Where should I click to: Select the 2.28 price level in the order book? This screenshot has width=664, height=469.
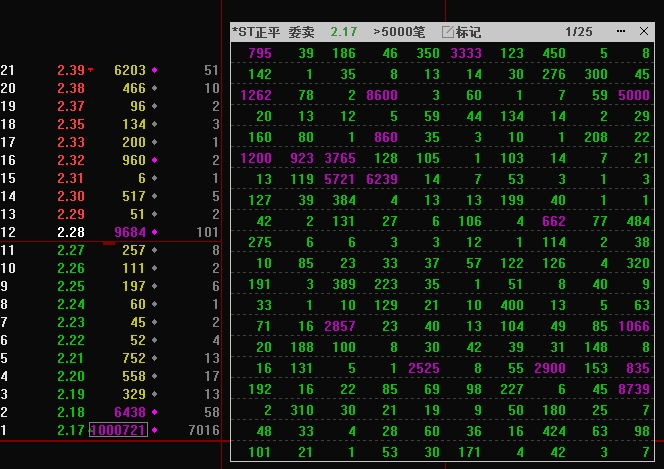(x=71, y=232)
